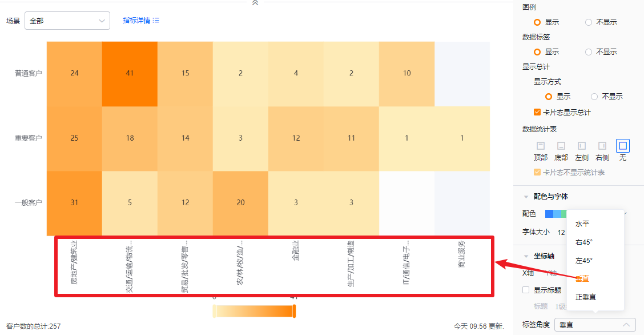Click the heatmap cell showing 41
The height and width of the screenshot is (335, 644).
[130, 73]
